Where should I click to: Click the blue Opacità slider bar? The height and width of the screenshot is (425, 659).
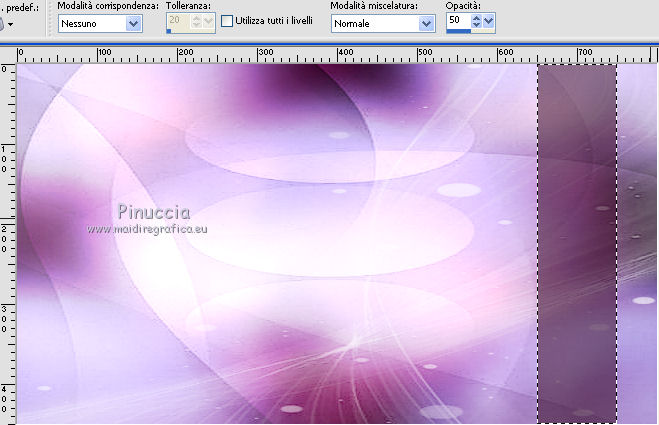click(x=459, y=31)
